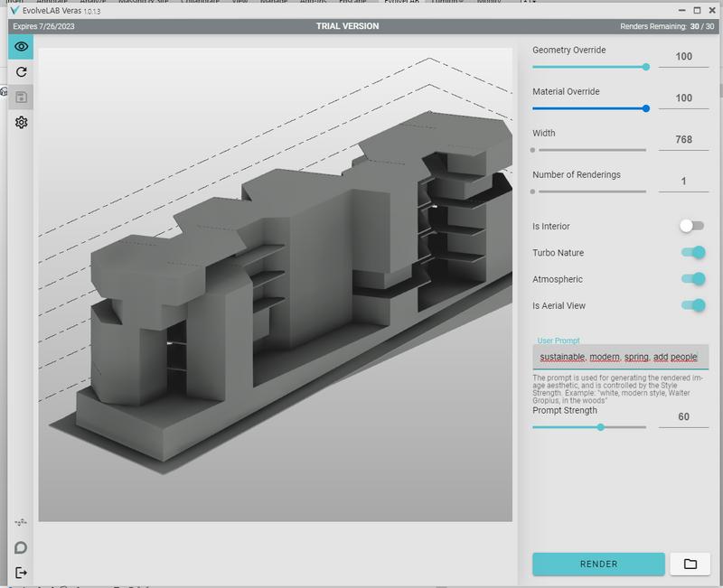Toggle the eye preview icon in sidebar
The height and width of the screenshot is (588, 723).
[21, 47]
